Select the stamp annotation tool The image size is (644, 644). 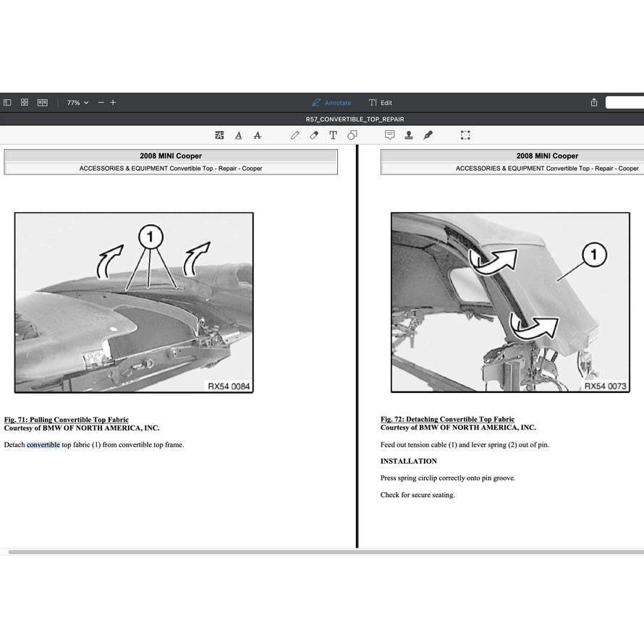point(408,135)
